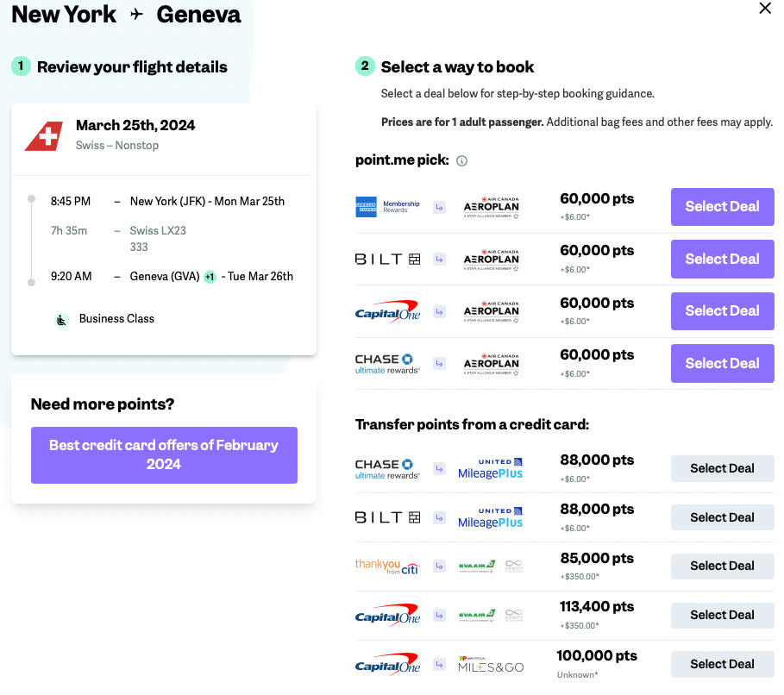
Task: Click the Aeroplan logo in the Capital One row
Action: pos(491,311)
